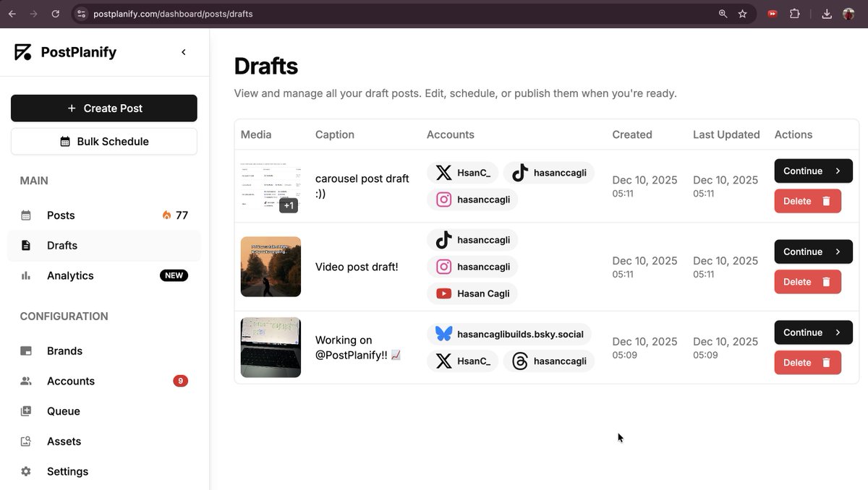The image size is (868, 490).
Task: Click the Instagram hasanccagli account chip
Action: coord(472,199)
